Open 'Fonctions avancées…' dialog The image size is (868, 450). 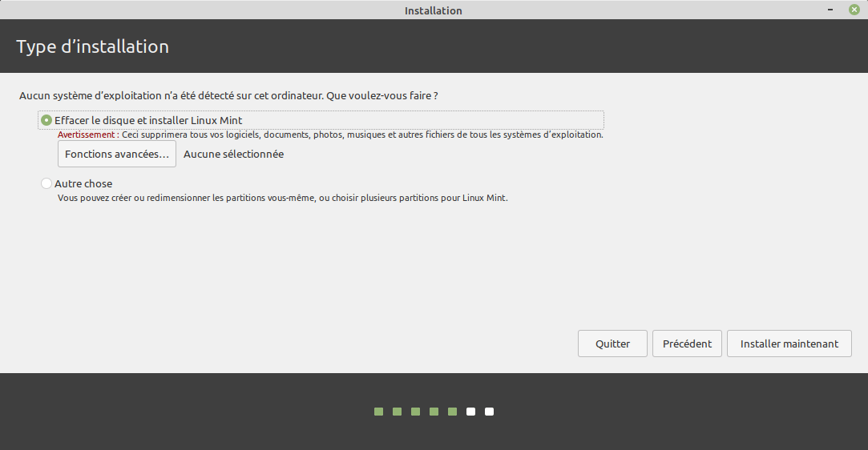[117, 154]
